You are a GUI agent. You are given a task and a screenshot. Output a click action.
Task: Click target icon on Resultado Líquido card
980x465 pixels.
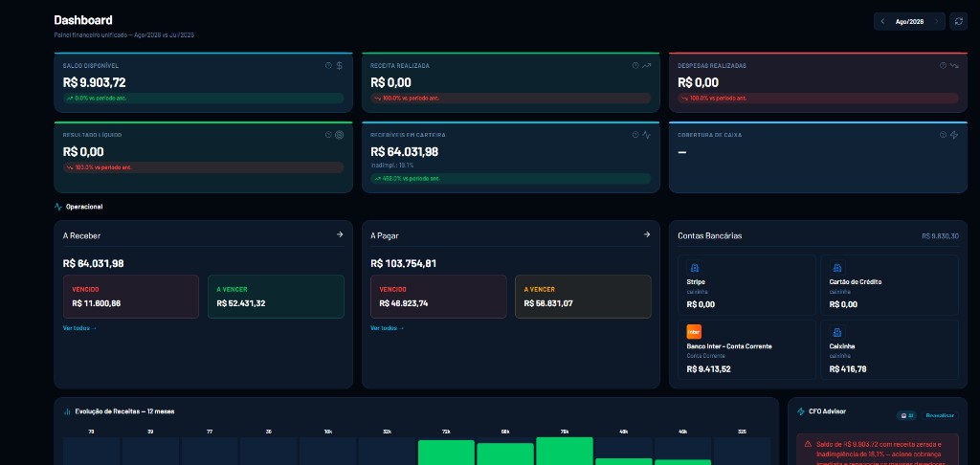coord(340,134)
